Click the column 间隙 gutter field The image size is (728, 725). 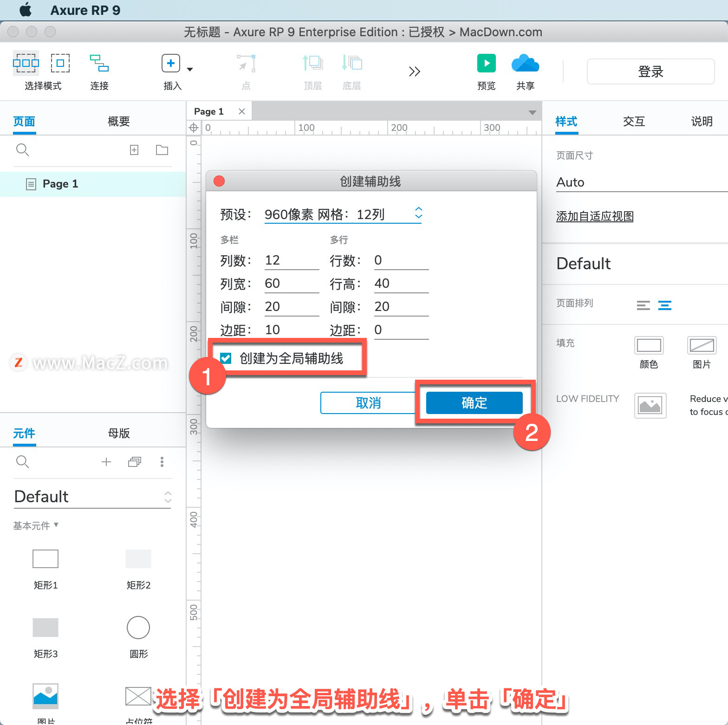coord(292,306)
